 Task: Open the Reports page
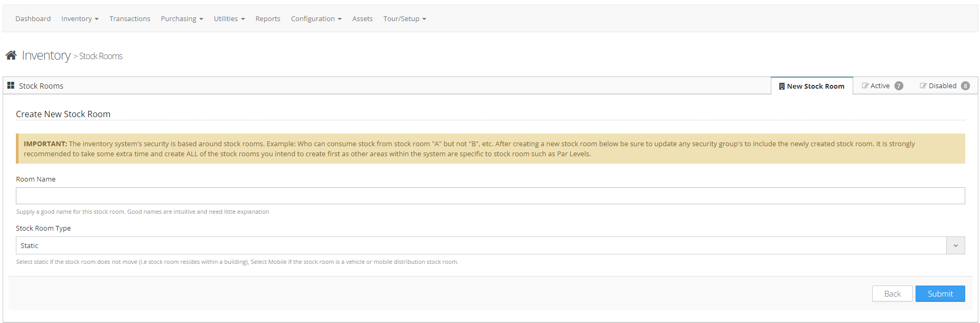[x=268, y=19]
